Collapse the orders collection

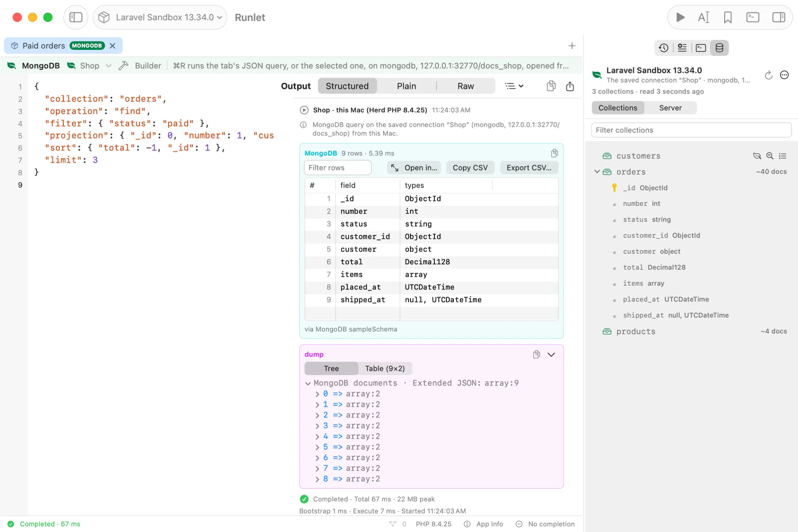[597, 172]
